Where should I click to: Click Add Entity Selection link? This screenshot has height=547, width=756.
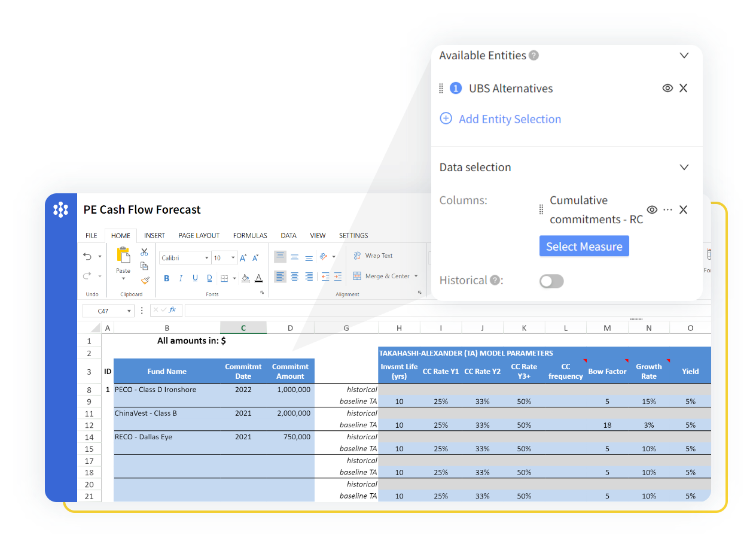(510, 119)
